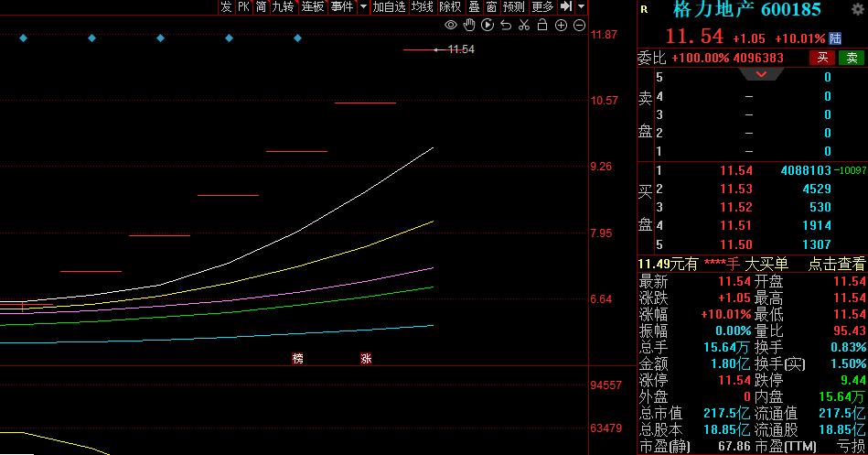Click the arrow-to-bar collapse panel icon

point(565,6)
